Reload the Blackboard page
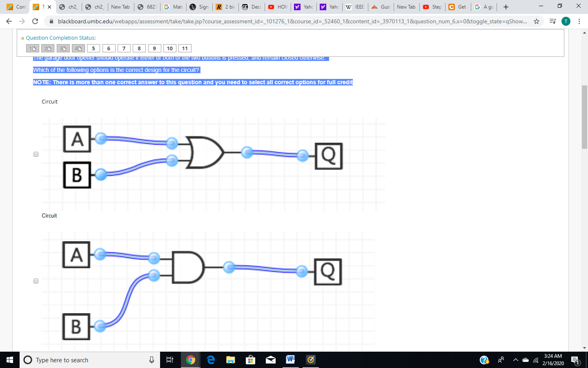The image size is (588, 368). pos(35,21)
